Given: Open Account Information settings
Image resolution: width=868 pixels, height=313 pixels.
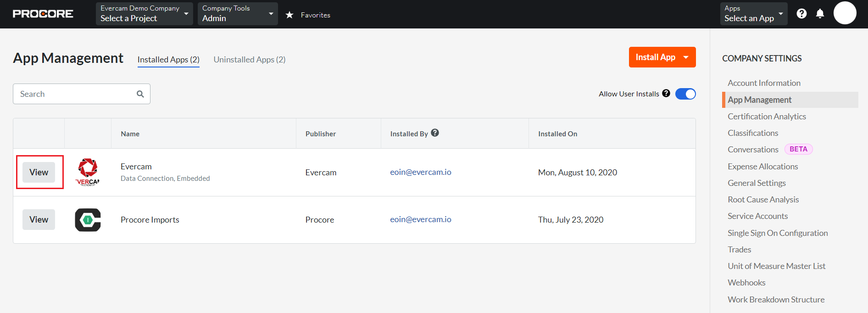Looking at the screenshot, I should click(x=764, y=83).
